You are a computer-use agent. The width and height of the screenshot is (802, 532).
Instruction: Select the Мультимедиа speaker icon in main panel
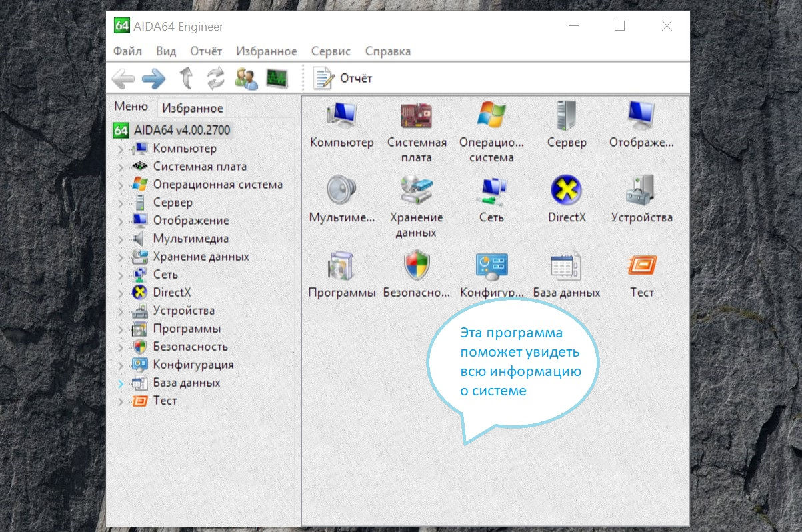coord(342,191)
